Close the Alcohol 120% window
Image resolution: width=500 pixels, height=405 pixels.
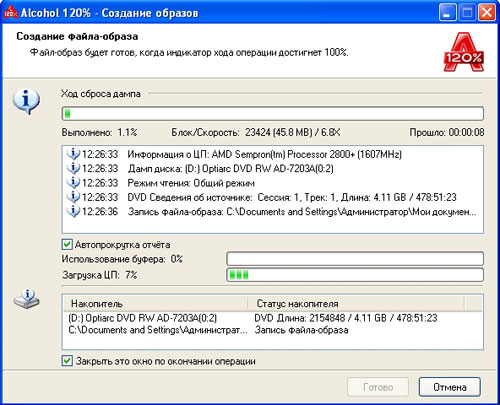[486, 13]
